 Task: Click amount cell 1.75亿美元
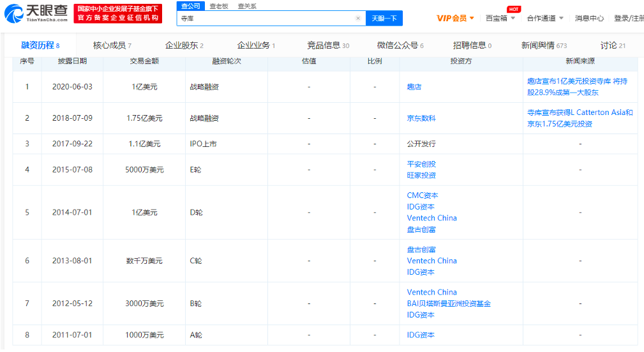(x=144, y=118)
